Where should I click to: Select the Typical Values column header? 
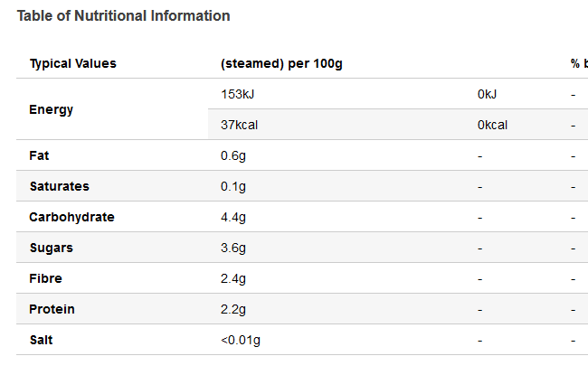point(73,63)
